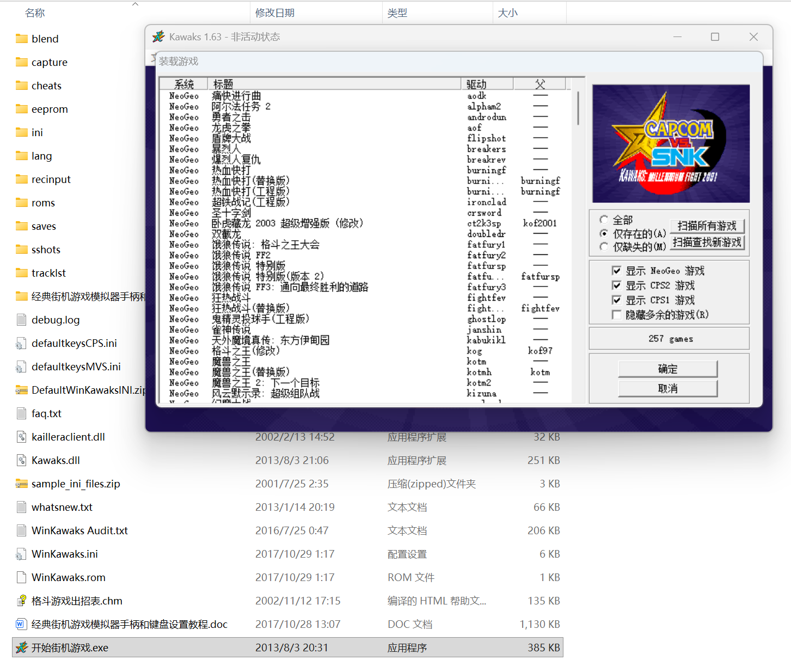Select the debug.log file icon
This screenshot has width=791, height=672.
point(22,320)
